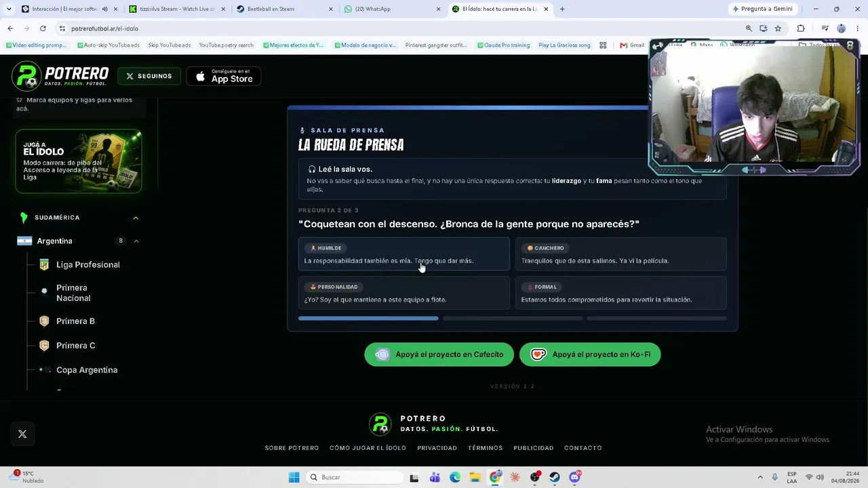Support the project on Cafecito
Image resolution: width=868 pixels, height=488 pixels.
439,354
